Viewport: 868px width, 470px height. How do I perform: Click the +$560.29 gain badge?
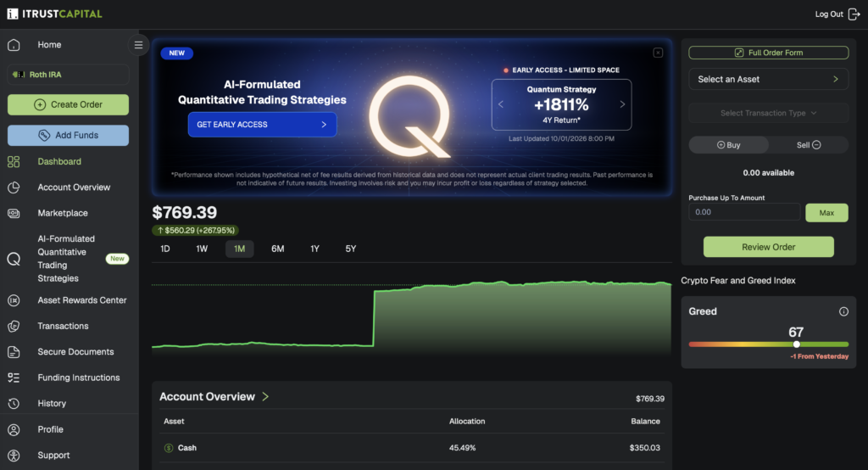click(196, 230)
